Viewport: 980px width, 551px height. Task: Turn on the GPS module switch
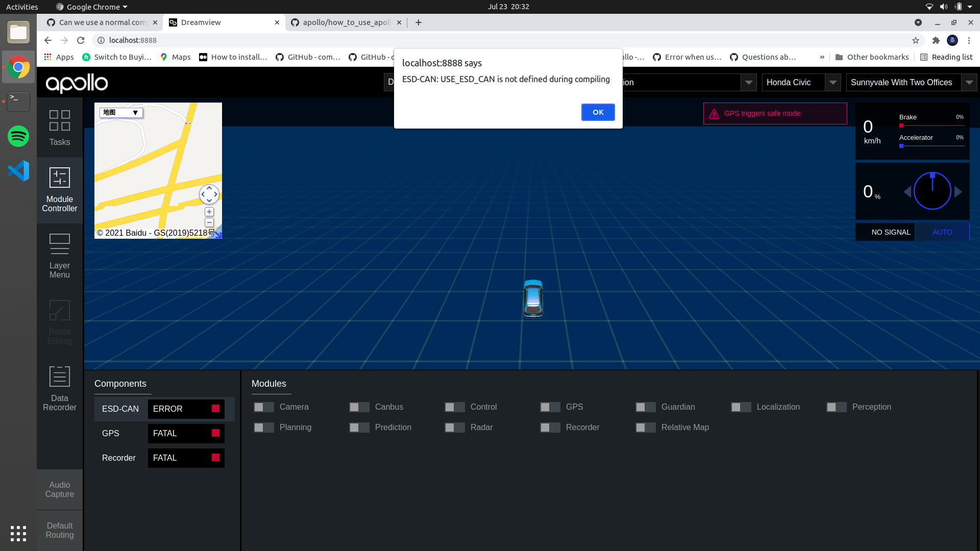click(550, 407)
